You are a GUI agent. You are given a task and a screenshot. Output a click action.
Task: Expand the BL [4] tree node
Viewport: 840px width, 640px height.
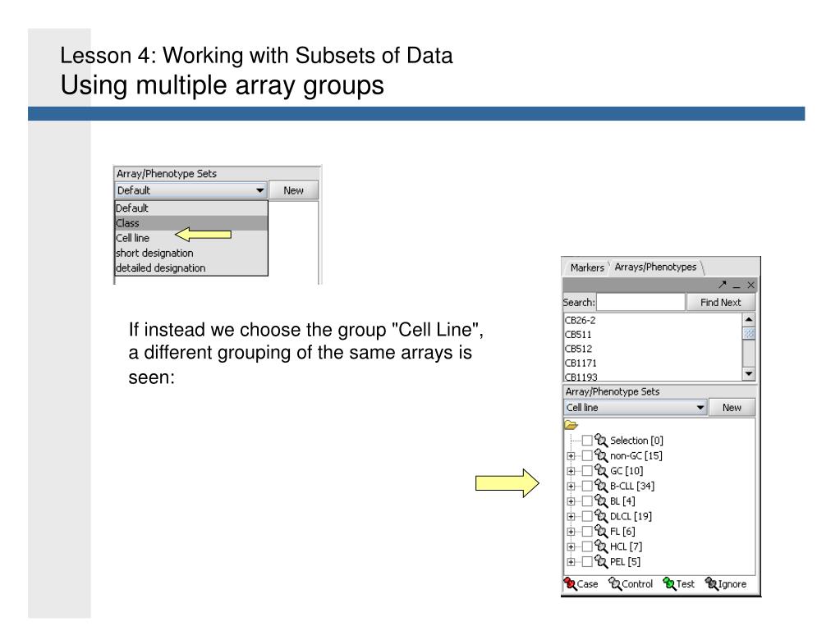pos(571,501)
